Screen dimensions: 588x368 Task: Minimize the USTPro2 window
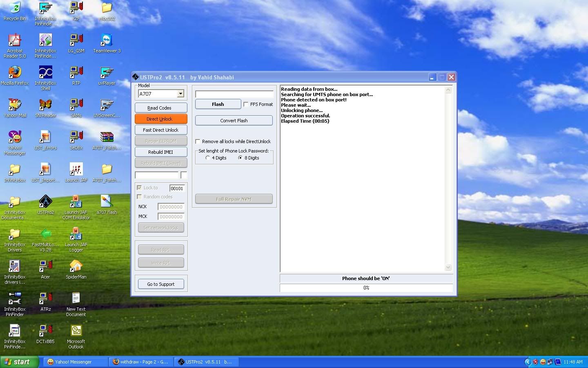pos(432,77)
